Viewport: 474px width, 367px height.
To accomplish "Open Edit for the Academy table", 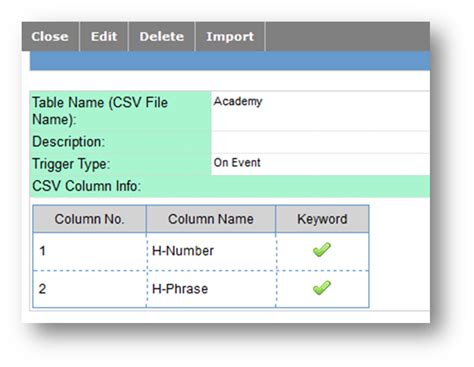I will 104,36.
